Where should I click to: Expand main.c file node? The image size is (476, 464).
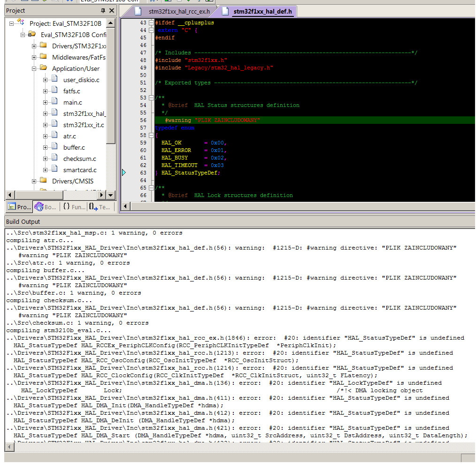[x=45, y=102]
